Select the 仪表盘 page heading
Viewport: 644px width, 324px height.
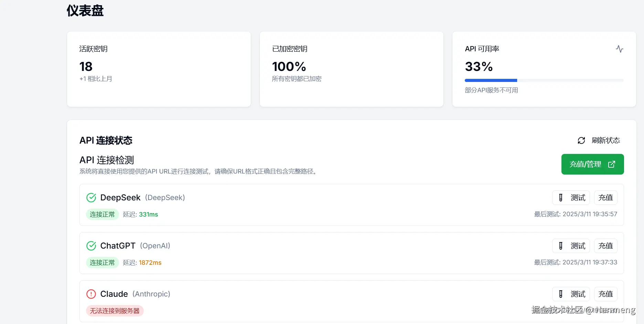pyautogui.click(x=84, y=11)
